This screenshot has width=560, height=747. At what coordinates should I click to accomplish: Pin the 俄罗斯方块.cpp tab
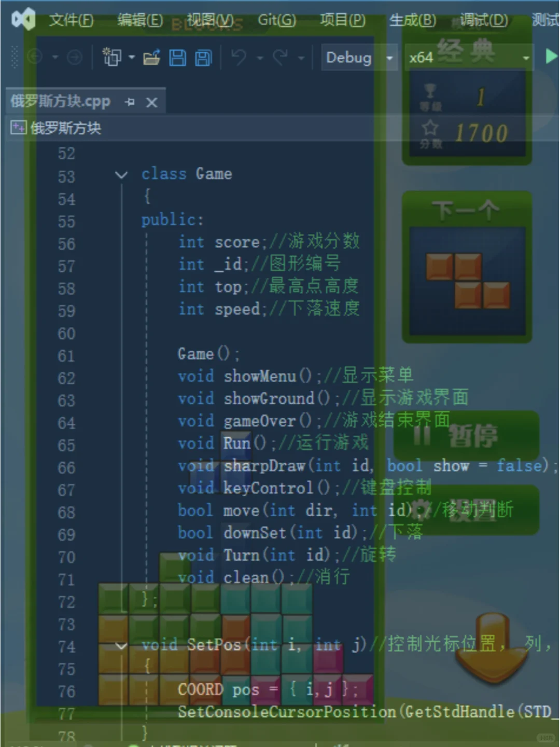[130, 102]
